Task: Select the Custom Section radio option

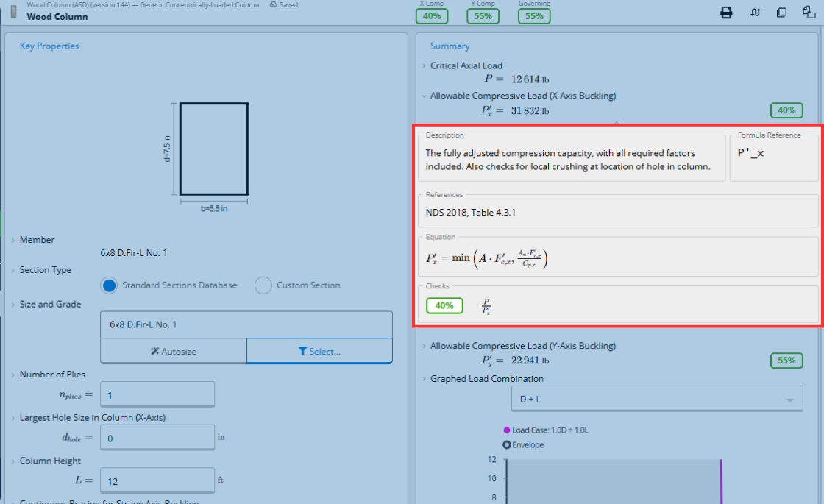Action: [x=263, y=285]
